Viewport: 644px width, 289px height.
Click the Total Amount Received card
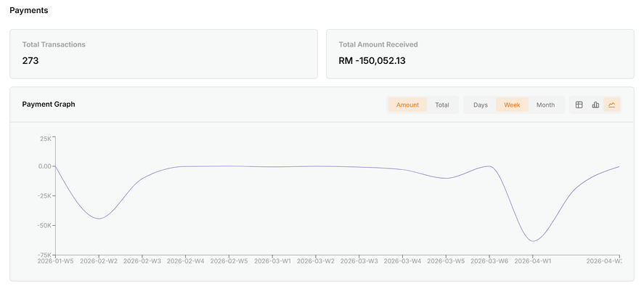(480, 54)
